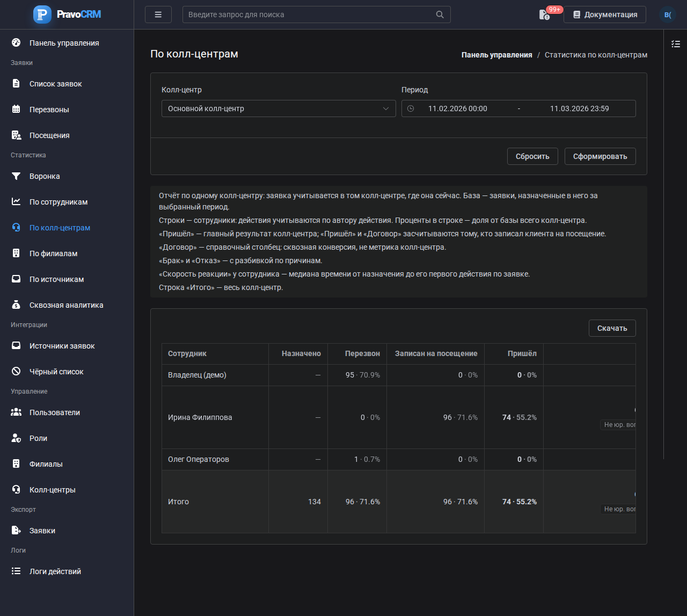The height and width of the screenshot is (616, 687).
Task: Click the calendar icon beside Перезвоны
Action: tap(16, 110)
